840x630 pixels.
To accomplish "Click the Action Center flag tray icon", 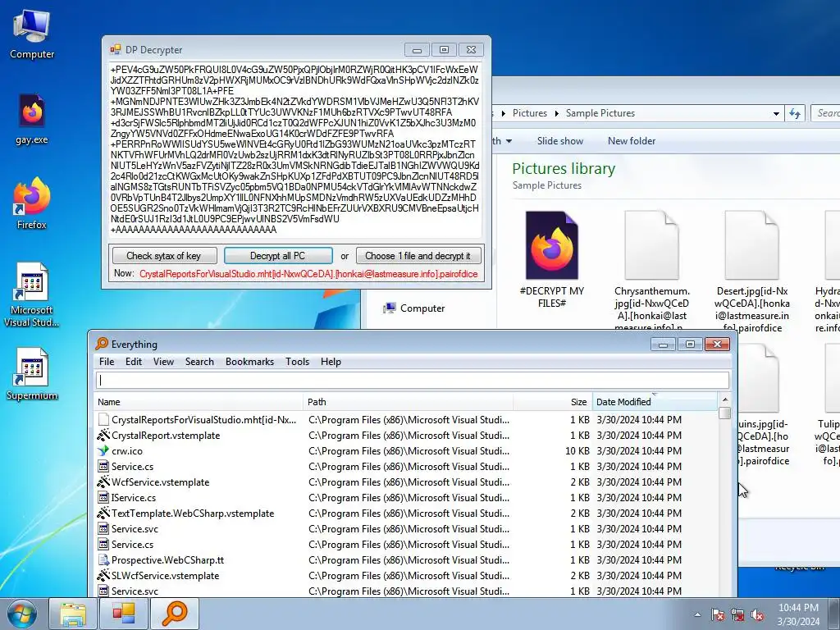I will pos(717,614).
